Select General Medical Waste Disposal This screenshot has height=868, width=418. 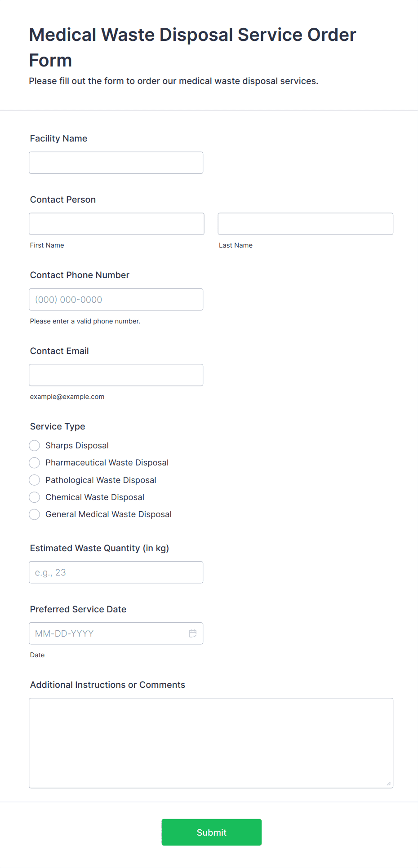(35, 514)
